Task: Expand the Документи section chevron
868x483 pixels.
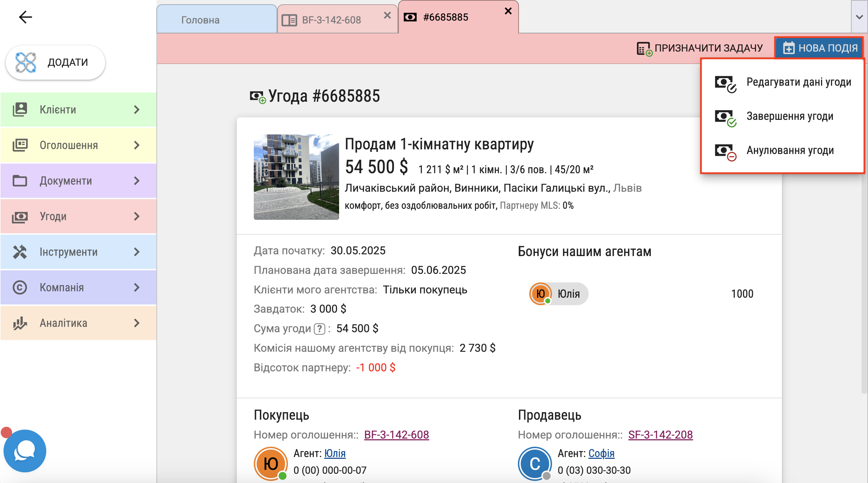Action: 137,181
